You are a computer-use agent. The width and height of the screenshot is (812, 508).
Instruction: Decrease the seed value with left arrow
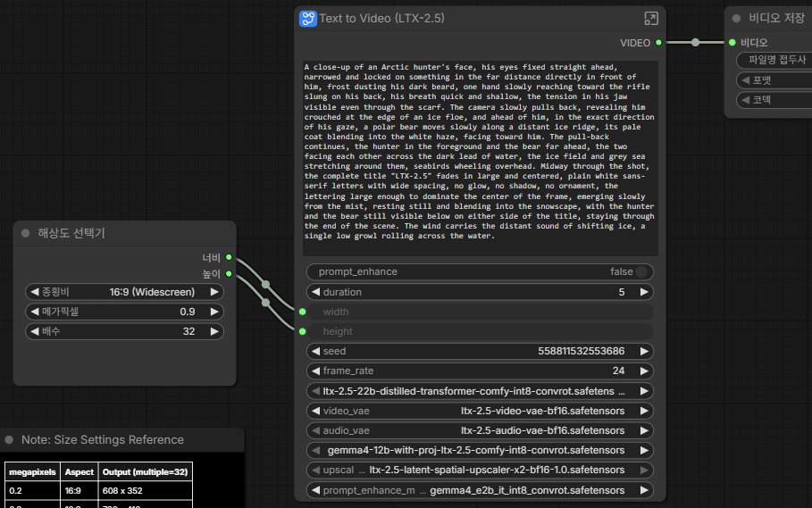coord(315,351)
